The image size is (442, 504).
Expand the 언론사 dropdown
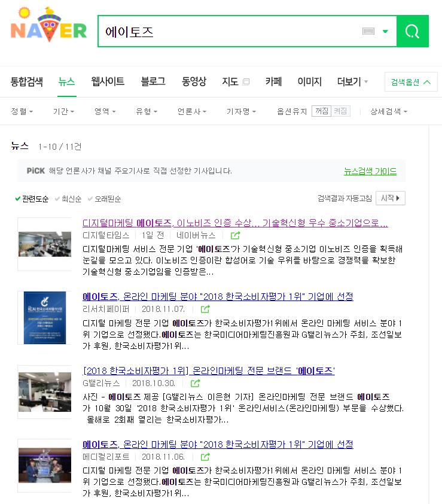click(192, 111)
